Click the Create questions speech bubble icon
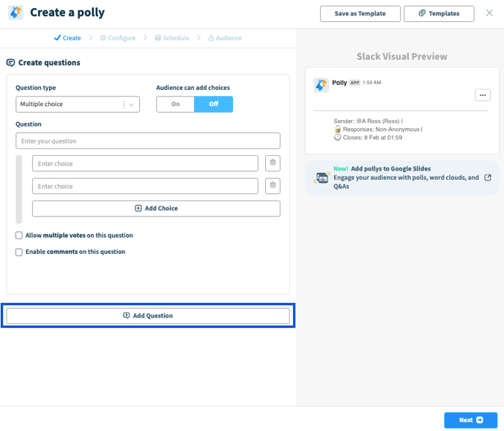 pyautogui.click(x=10, y=63)
